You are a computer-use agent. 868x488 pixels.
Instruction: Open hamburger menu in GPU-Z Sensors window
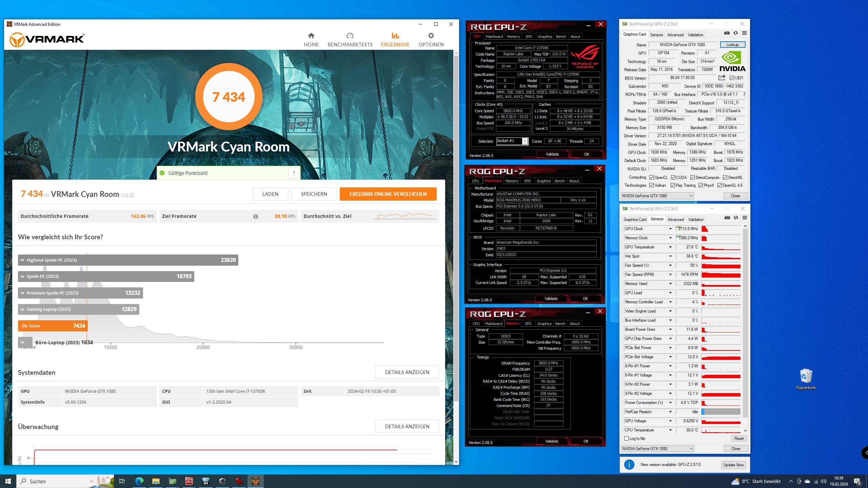[x=745, y=218]
